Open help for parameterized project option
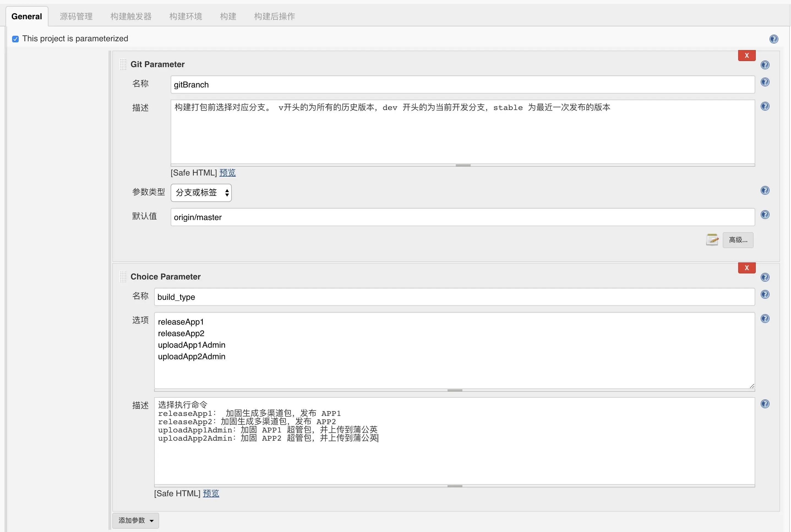791x532 pixels. pos(773,39)
